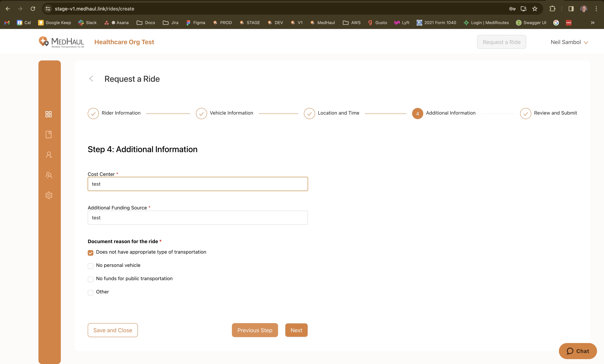Viewport: 604px width, 364px height.
Task: Open the password key icon in address bar
Action: 512,9
